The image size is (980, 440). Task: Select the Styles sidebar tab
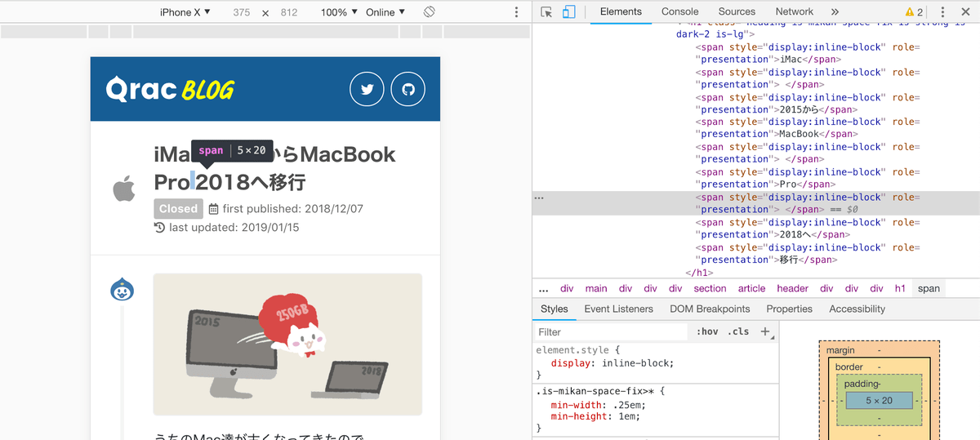[x=554, y=309]
